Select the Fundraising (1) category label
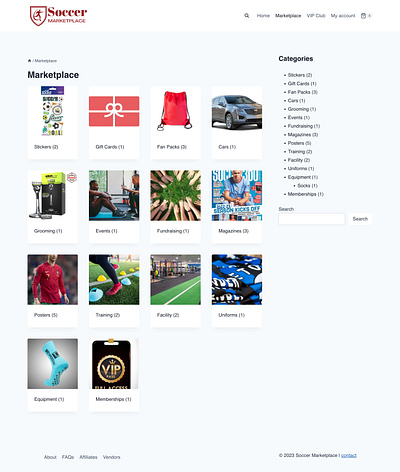 173,231
